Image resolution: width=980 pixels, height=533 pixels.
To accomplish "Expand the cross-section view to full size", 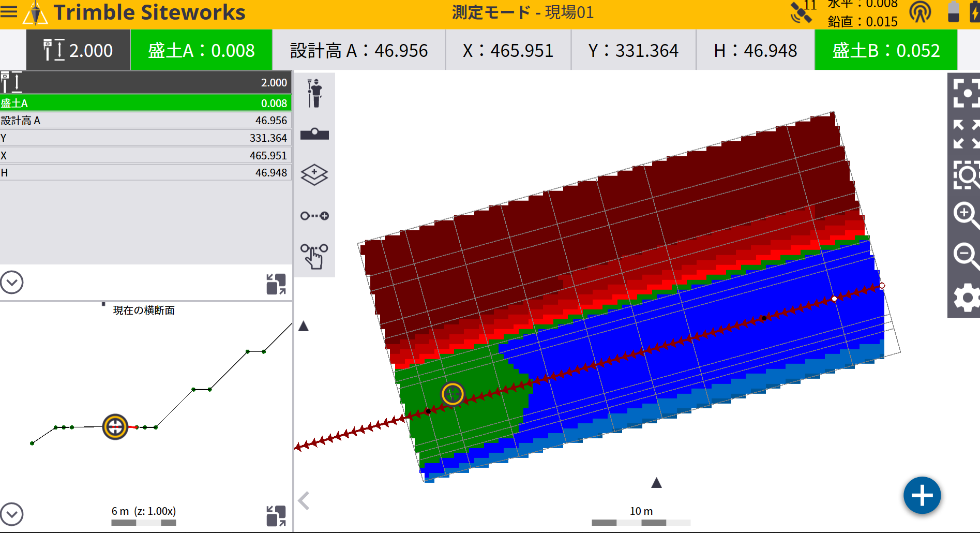I will 276,516.
